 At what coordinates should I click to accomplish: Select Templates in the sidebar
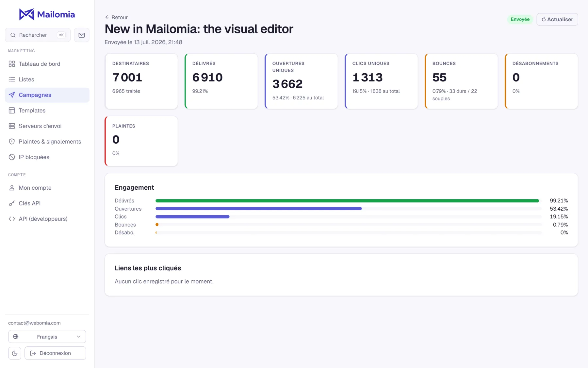tap(47, 111)
